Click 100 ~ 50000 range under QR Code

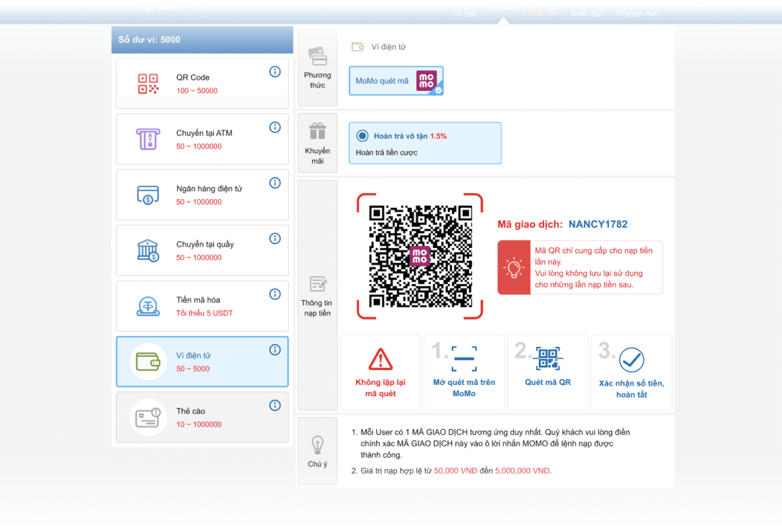tap(197, 91)
